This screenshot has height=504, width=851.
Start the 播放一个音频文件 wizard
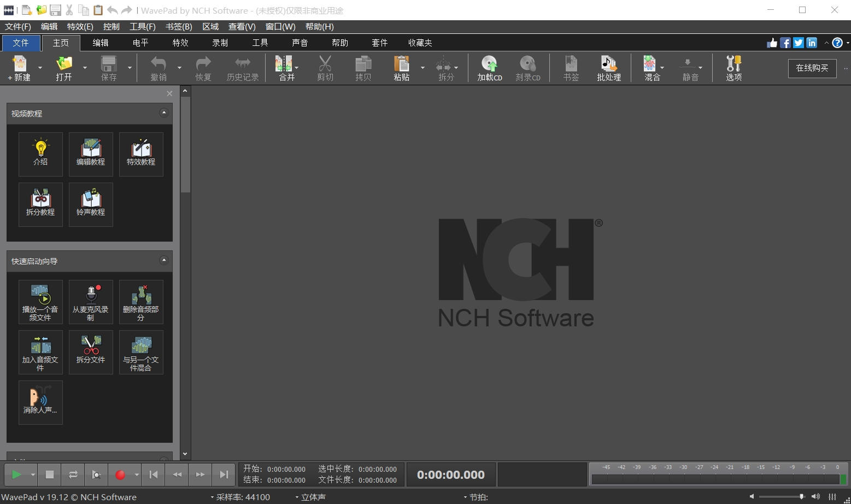pyautogui.click(x=40, y=302)
